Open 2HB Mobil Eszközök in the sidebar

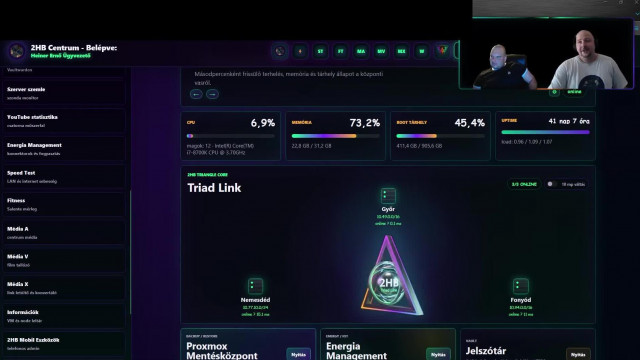pyautogui.click(x=64, y=344)
